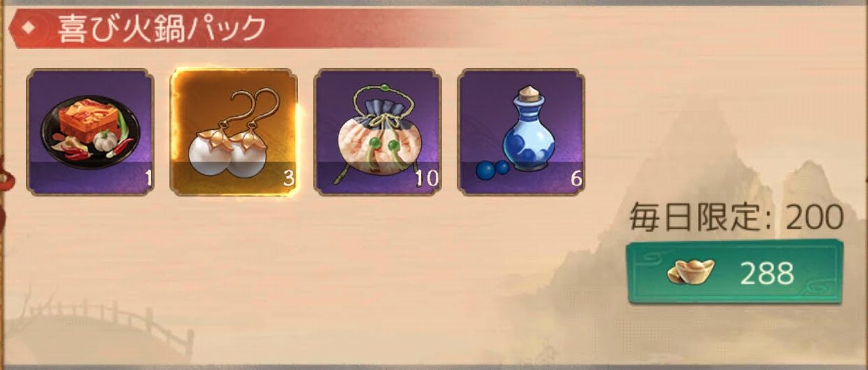Buy the pack for 288 ingots
The width and height of the screenshot is (868, 370).
coord(735,272)
